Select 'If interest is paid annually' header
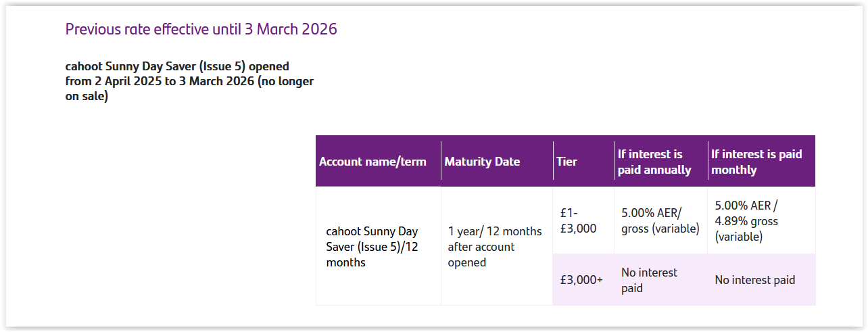Viewport: 868px width, 332px height. coord(654,162)
